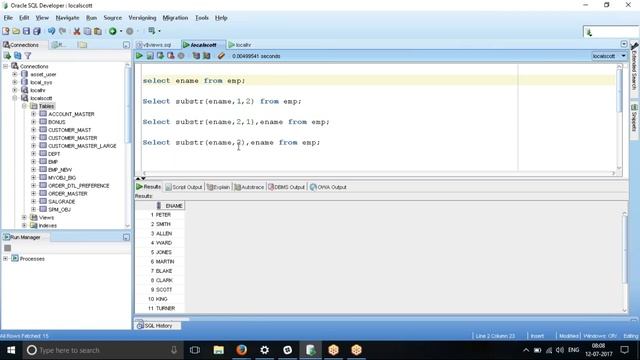Image resolution: width=640 pixels, height=360 pixels.
Task: Switch to the Autotrace tab
Action: [249, 187]
